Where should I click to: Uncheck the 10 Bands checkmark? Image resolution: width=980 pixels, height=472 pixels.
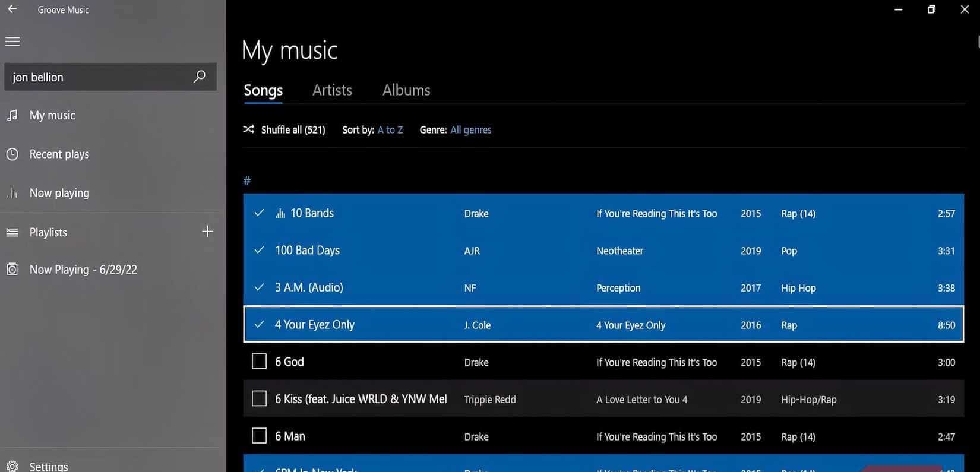point(259,213)
